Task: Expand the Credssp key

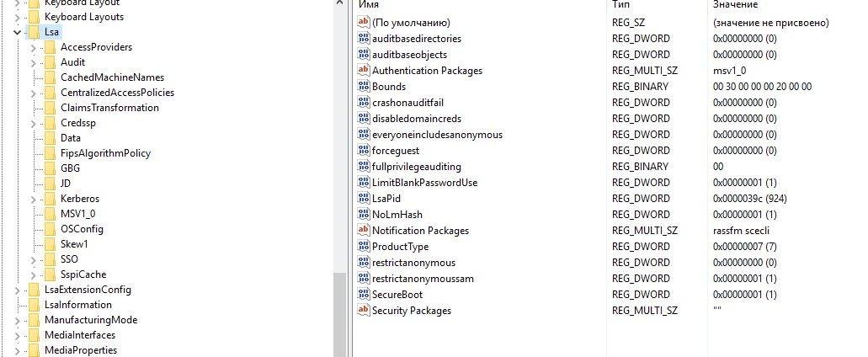Action: pyautogui.click(x=34, y=123)
